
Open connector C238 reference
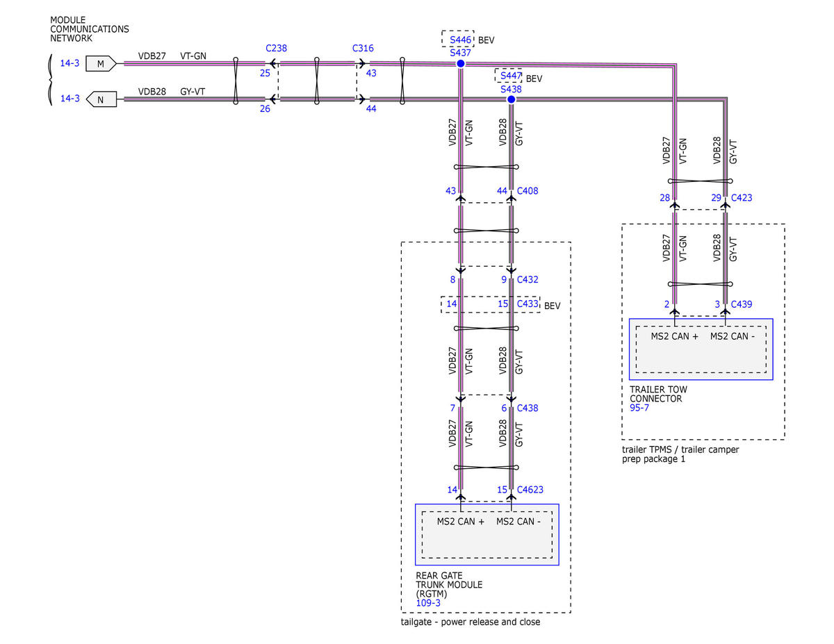276,49
